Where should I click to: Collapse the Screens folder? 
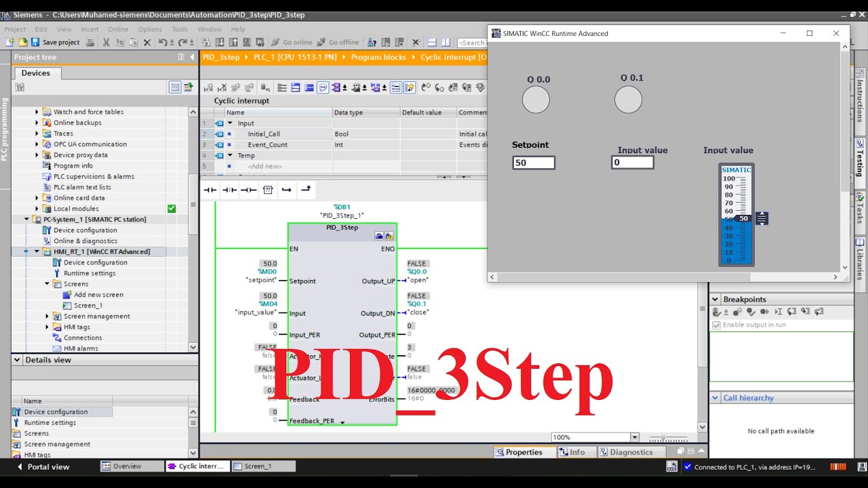tap(47, 284)
